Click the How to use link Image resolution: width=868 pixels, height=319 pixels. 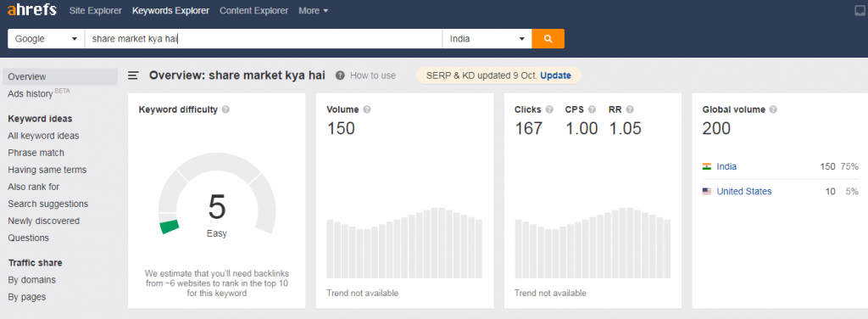373,76
